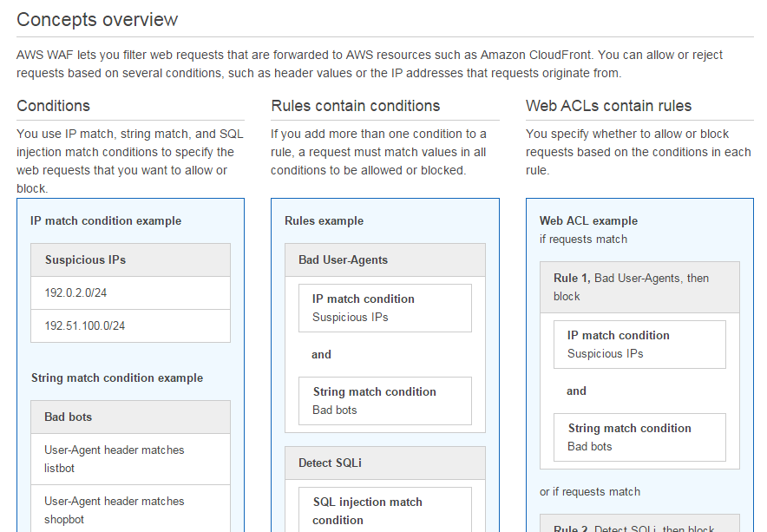
Task: Click the Concepts overview heading
Action: (97, 20)
